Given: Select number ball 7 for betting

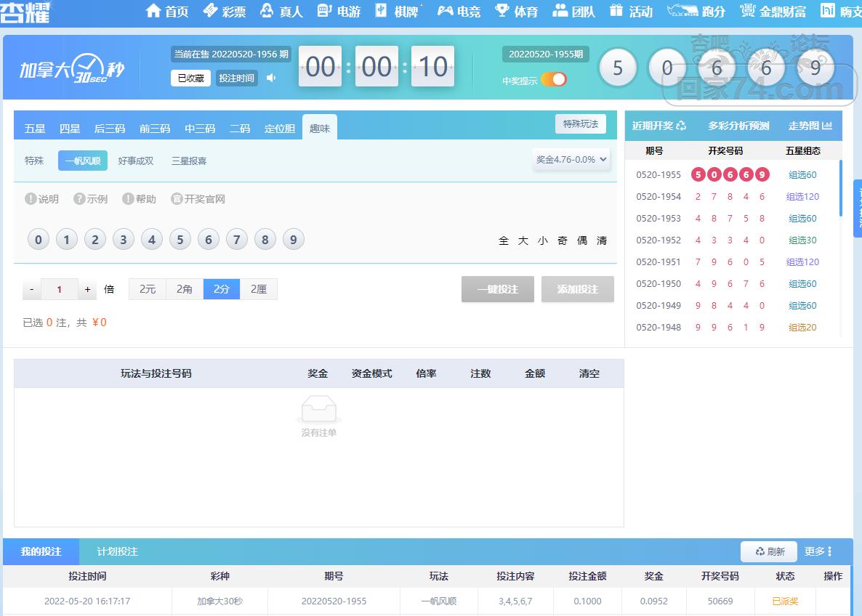Looking at the screenshot, I should tap(237, 240).
